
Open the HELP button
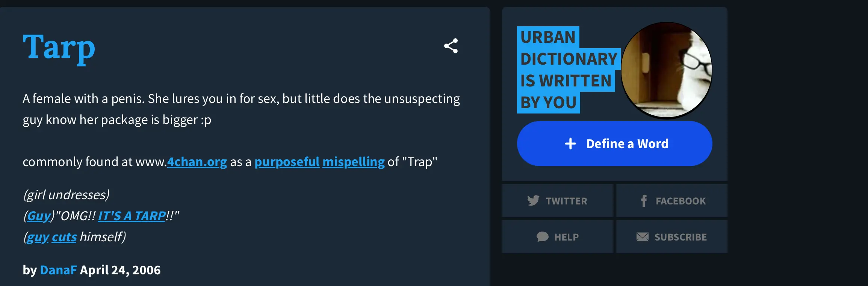click(x=566, y=237)
